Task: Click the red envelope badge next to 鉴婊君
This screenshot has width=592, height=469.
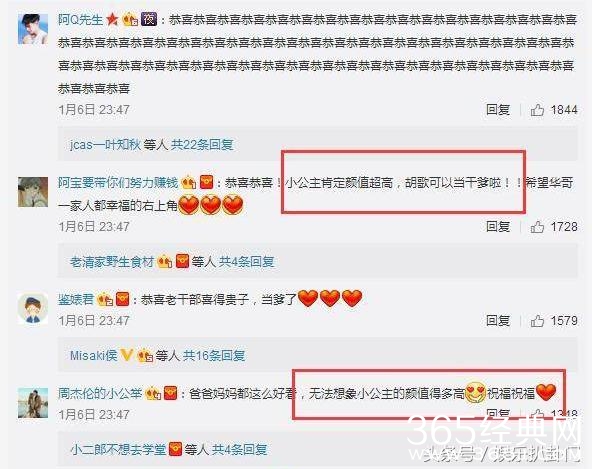Action: tap(123, 299)
